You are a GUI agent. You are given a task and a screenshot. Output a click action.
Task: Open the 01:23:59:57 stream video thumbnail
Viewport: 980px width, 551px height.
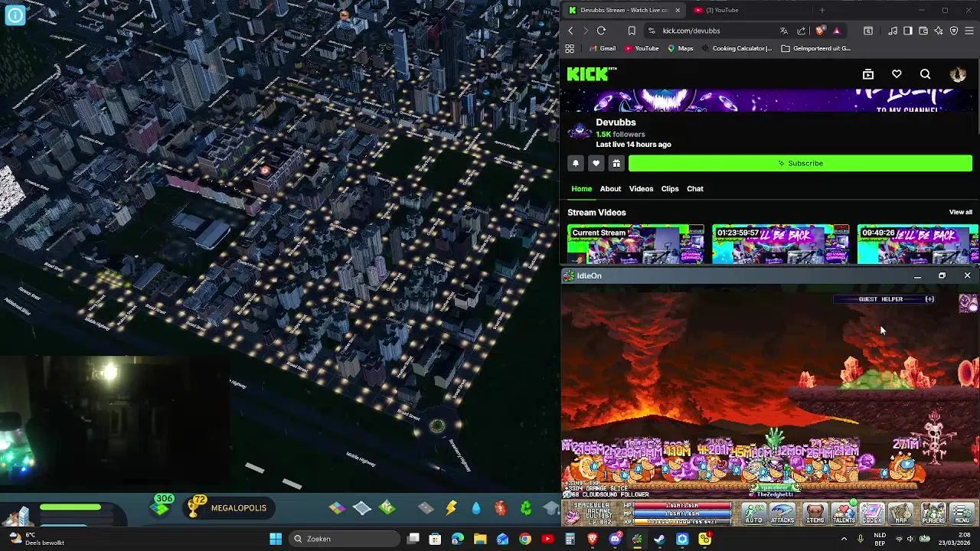point(780,244)
